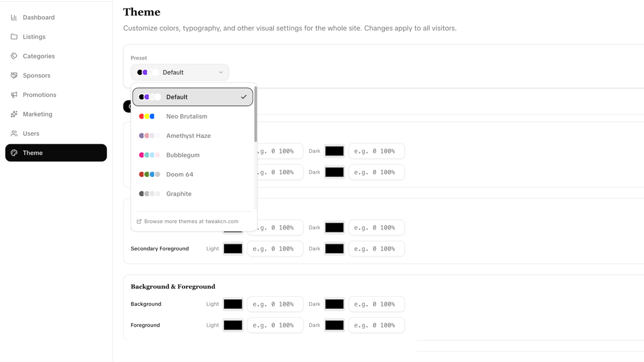Click the Theme palette icon

coord(14,153)
